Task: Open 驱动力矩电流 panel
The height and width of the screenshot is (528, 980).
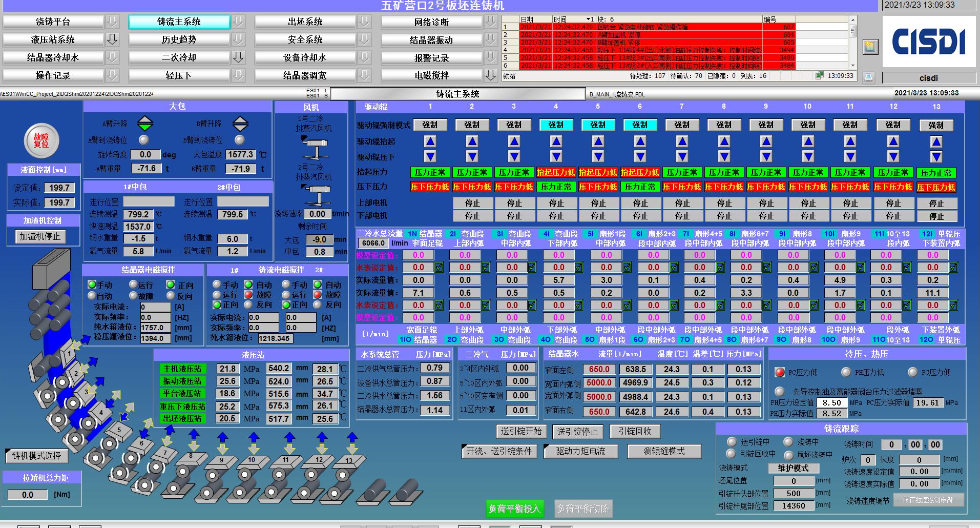Action: click(580, 452)
